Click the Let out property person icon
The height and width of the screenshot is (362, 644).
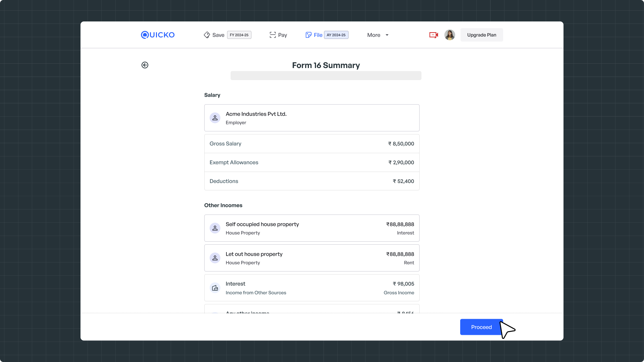click(215, 258)
